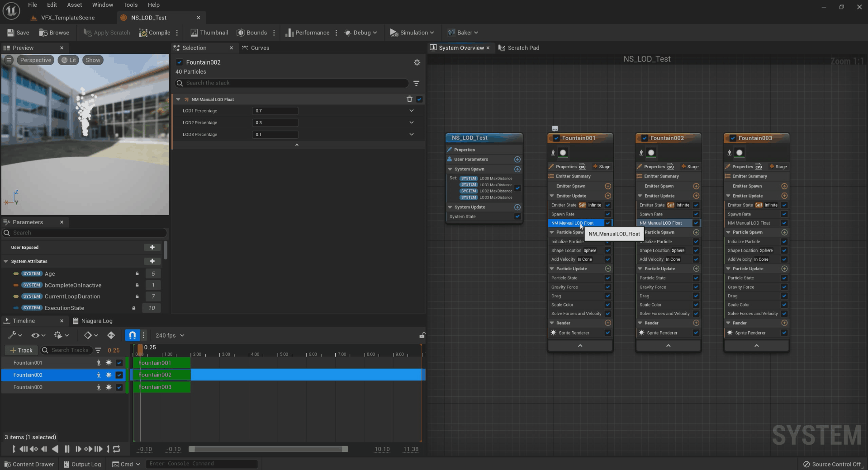Click the Thumbnail toolbar icon
The height and width of the screenshot is (470, 868).
point(194,33)
